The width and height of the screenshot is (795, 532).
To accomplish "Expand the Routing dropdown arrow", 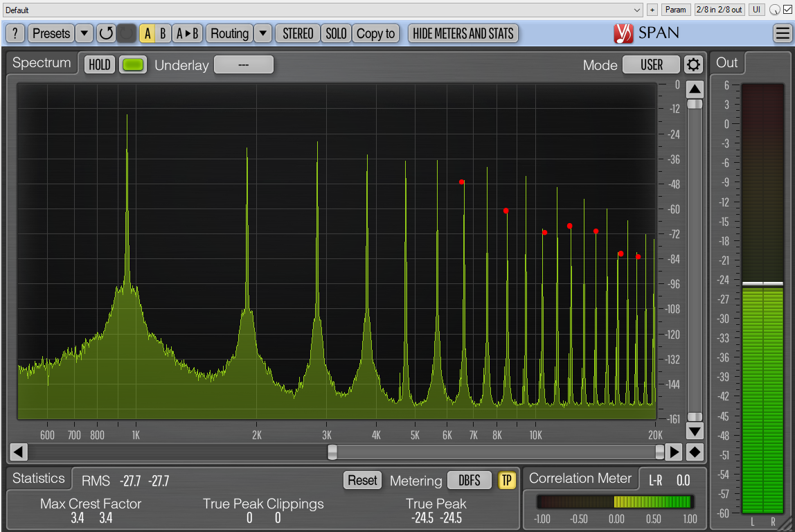I will click(263, 33).
